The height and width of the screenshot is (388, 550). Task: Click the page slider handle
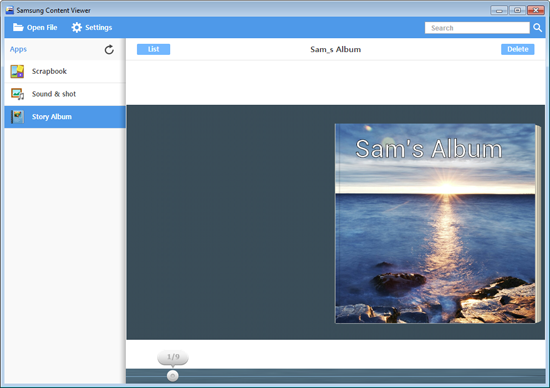coord(172,376)
